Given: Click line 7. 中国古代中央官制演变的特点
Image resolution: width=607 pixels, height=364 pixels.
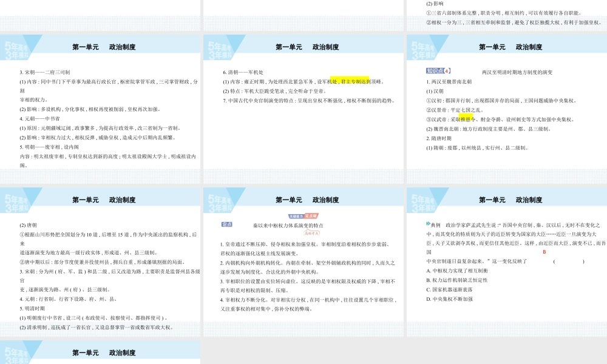Looking at the screenshot, I should pyautogui.click(x=310, y=101).
